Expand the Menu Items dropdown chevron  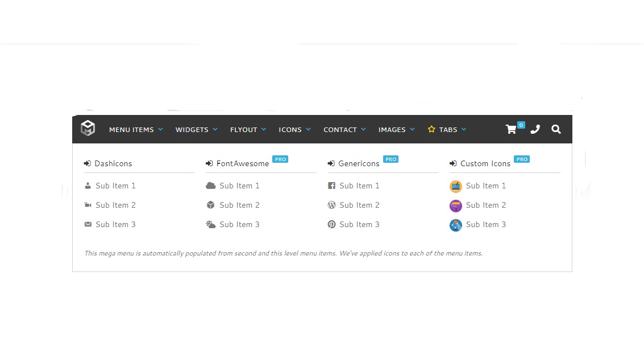coord(161,130)
